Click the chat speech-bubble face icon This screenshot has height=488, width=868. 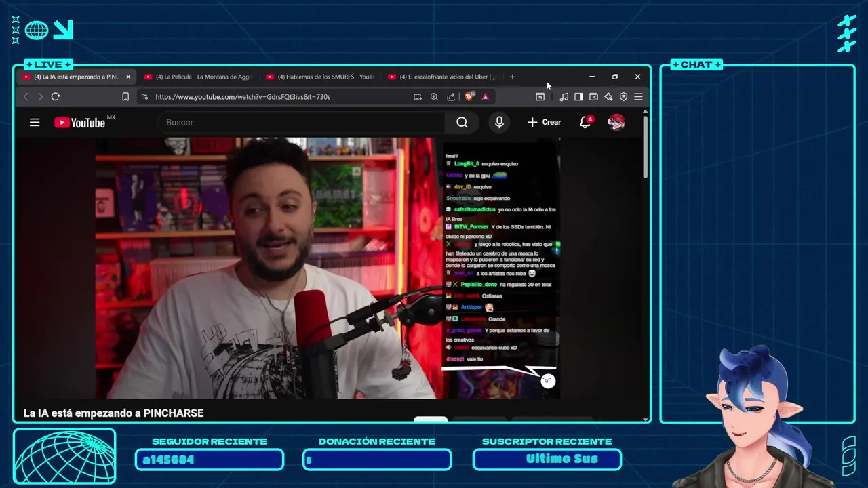548,381
